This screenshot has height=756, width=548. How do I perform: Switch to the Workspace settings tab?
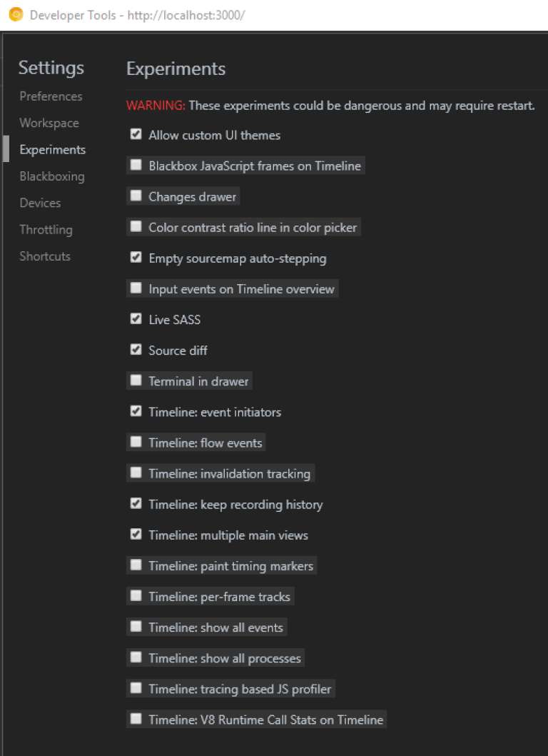coord(49,123)
